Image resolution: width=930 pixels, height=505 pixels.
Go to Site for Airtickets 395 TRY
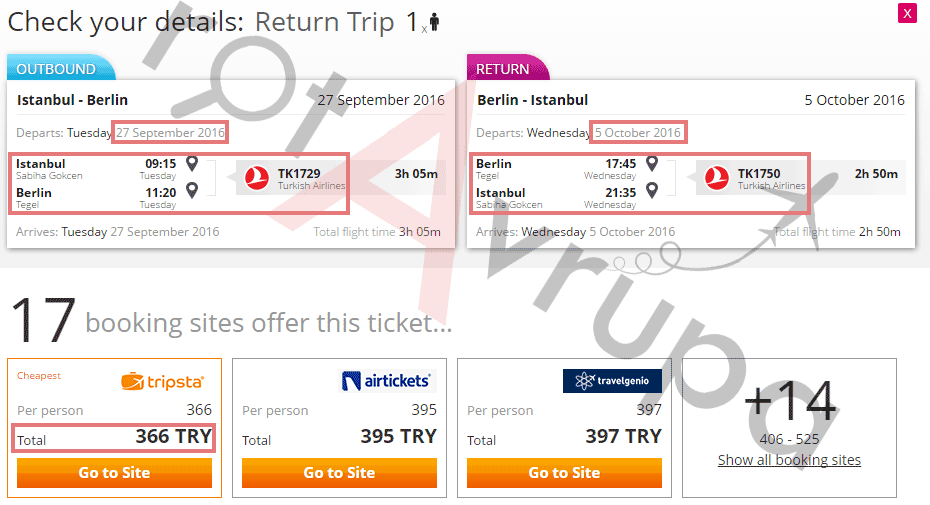pos(339,473)
